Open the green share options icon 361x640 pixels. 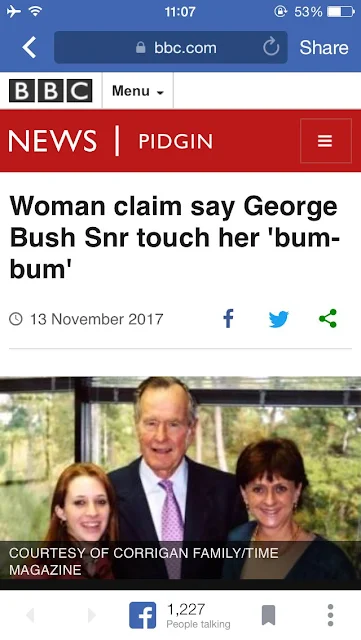pyautogui.click(x=328, y=318)
